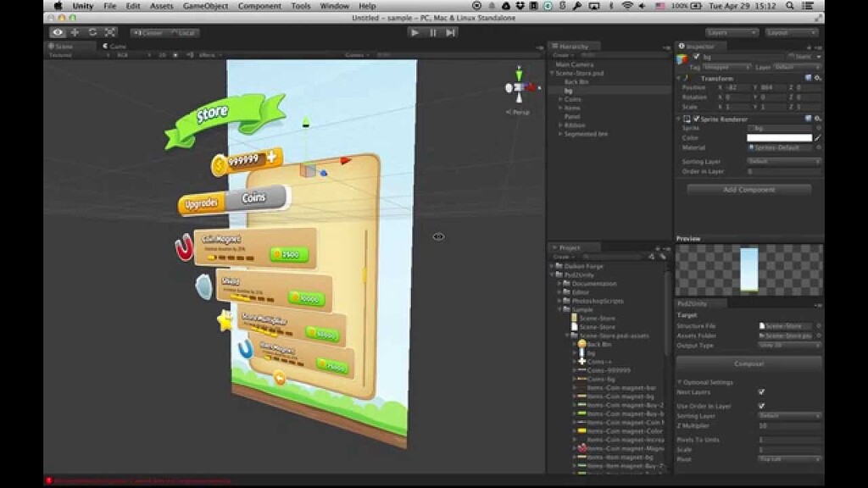
Task: Open the Output Type dropdown in Psd2Unity
Action: (x=787, y=346)
